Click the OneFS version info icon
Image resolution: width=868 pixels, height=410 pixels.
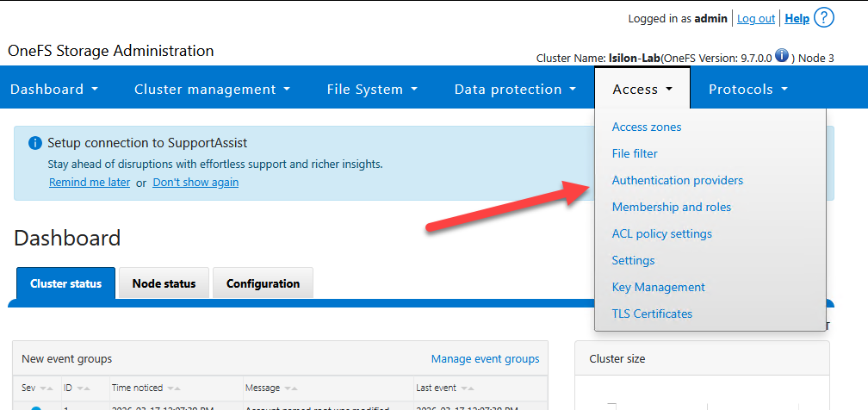782,56
